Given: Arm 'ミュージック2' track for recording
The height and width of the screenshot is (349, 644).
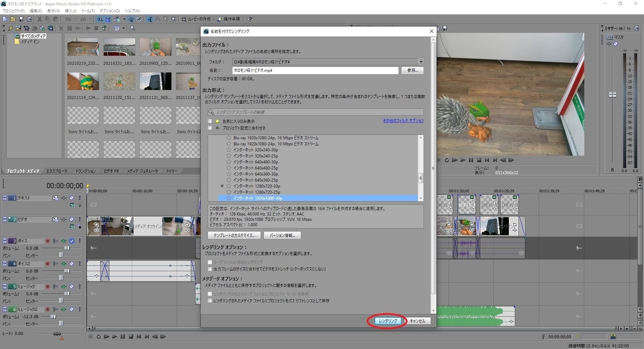Looking at the screenshot, I should 47,310.
